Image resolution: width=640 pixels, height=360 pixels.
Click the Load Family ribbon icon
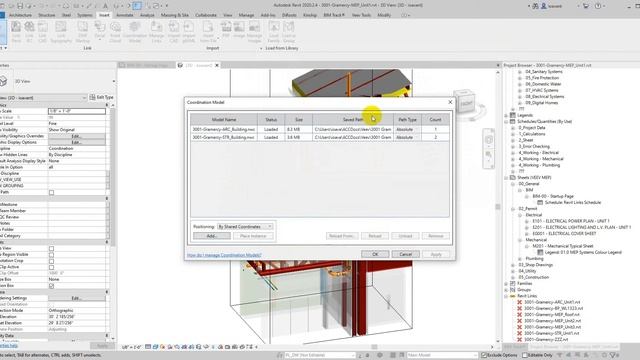(274, 31)
